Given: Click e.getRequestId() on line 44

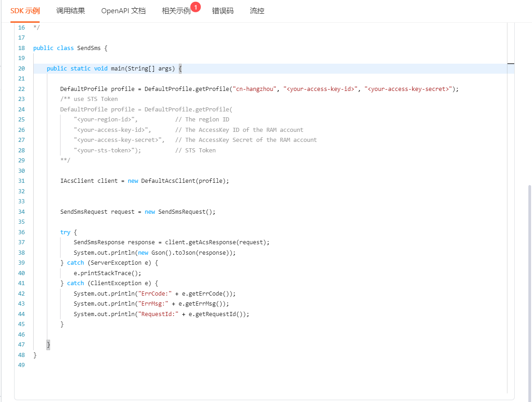Looking at the screenshot, I should coord(217,314).
